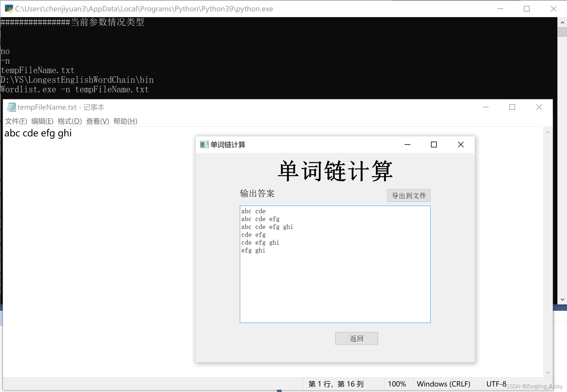Click the 'abc cde efg ghi' result in dialog
567x392 pixels.
click(x=267, y=227)
